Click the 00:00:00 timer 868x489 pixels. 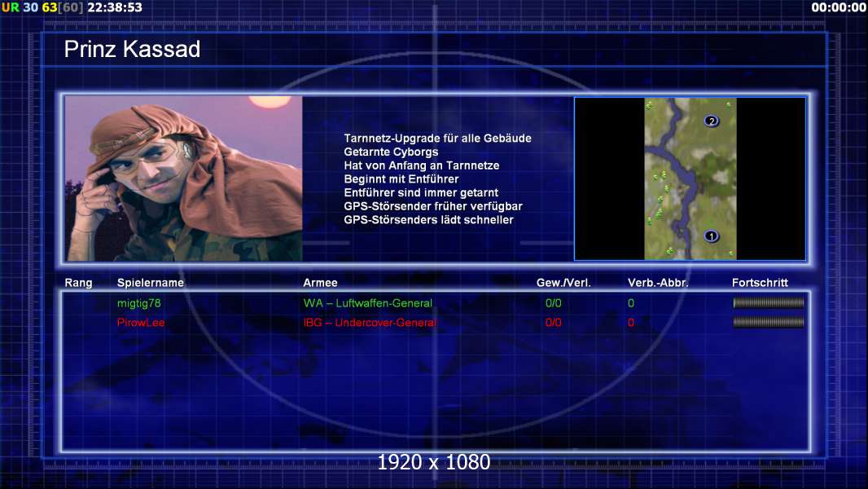(x=839, y=7)
